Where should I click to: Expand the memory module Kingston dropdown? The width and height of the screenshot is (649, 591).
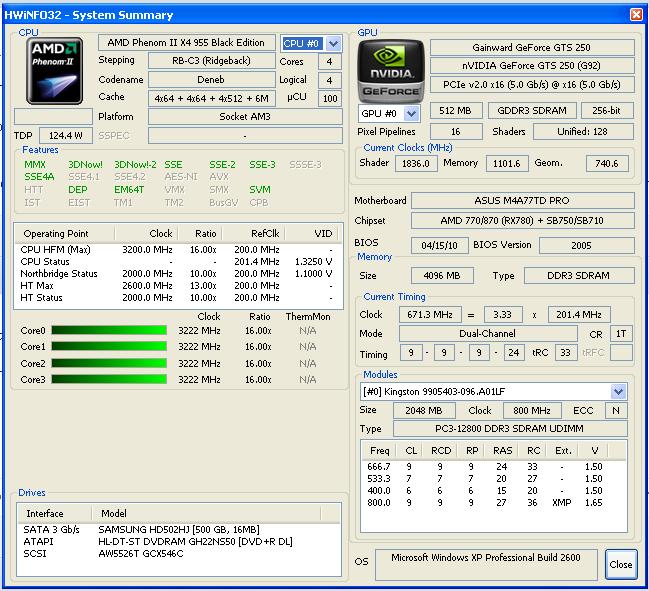tap(618, 392)
